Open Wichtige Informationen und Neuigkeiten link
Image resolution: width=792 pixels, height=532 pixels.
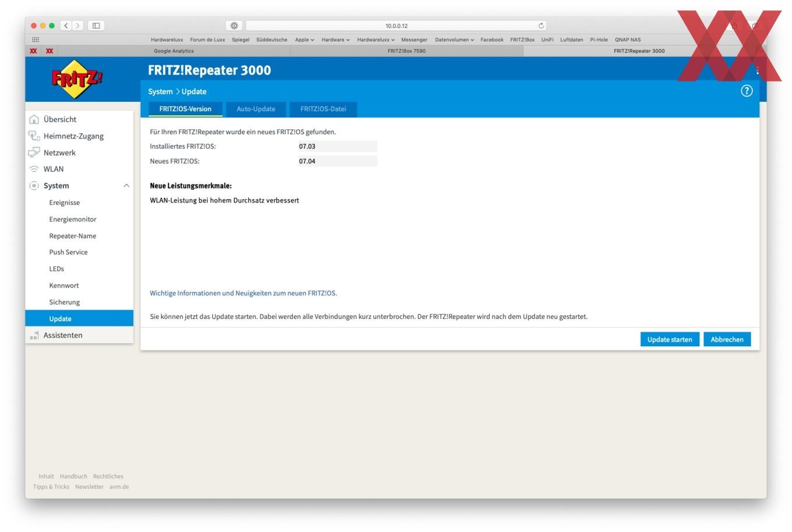(243, 293)
